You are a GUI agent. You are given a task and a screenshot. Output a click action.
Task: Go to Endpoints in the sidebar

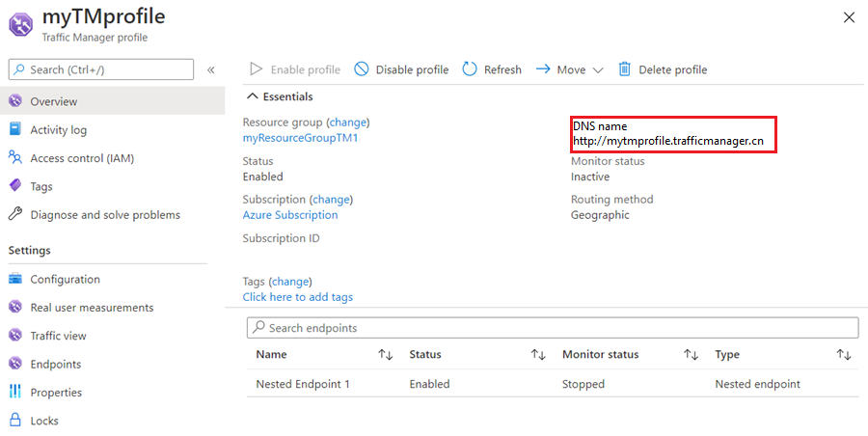pyautogui.click(x=55, y=365)
